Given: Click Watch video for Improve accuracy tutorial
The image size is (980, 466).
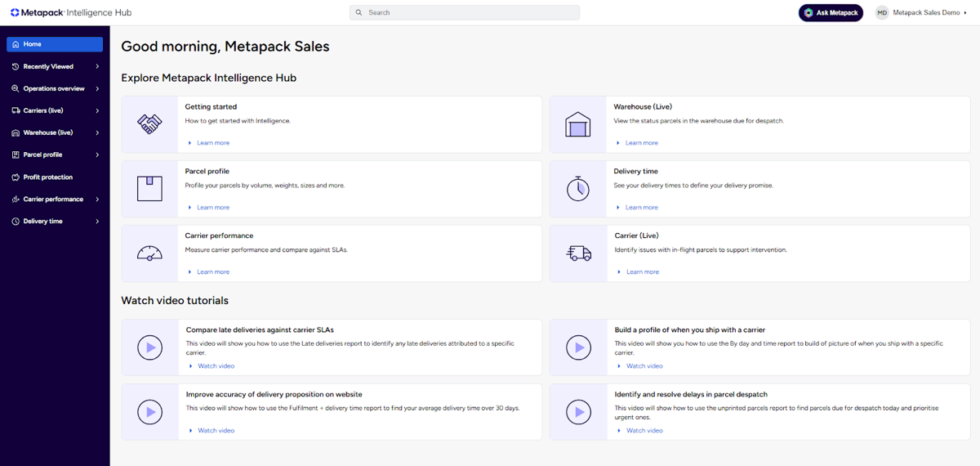Looking at the screenshot, I should pyautogui.click(x=216, y=431).
